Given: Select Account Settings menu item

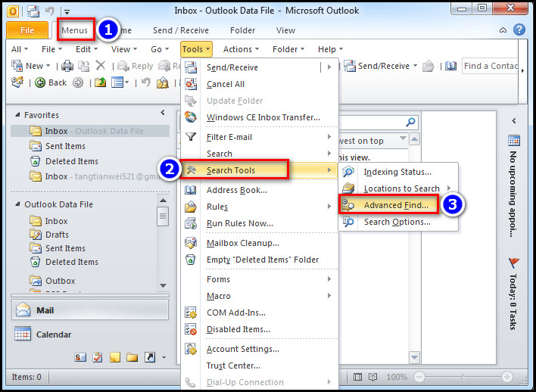Looking at the screenshot, I should pyautogui.click(x=259, y=349).
